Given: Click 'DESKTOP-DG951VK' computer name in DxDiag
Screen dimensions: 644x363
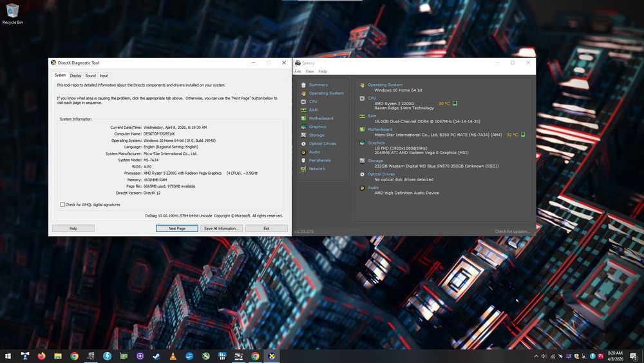Looking at the screenshot, I should pyautogui.click(x=159, y=134).
